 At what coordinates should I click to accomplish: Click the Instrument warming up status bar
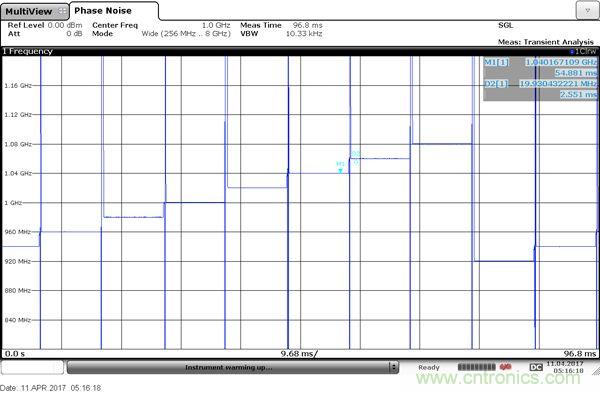coord(228,367)
